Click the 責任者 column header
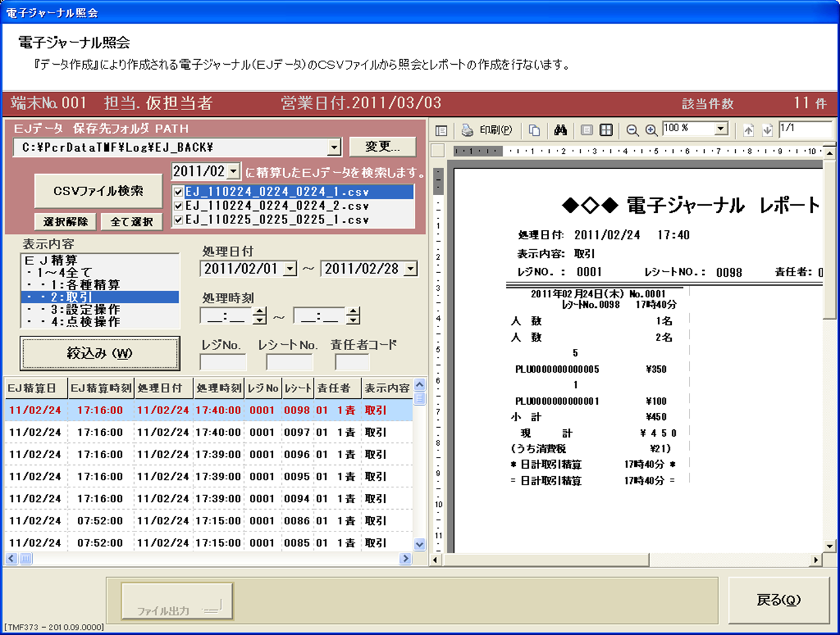This screenshot has width=840, height=635. point(338,388)
